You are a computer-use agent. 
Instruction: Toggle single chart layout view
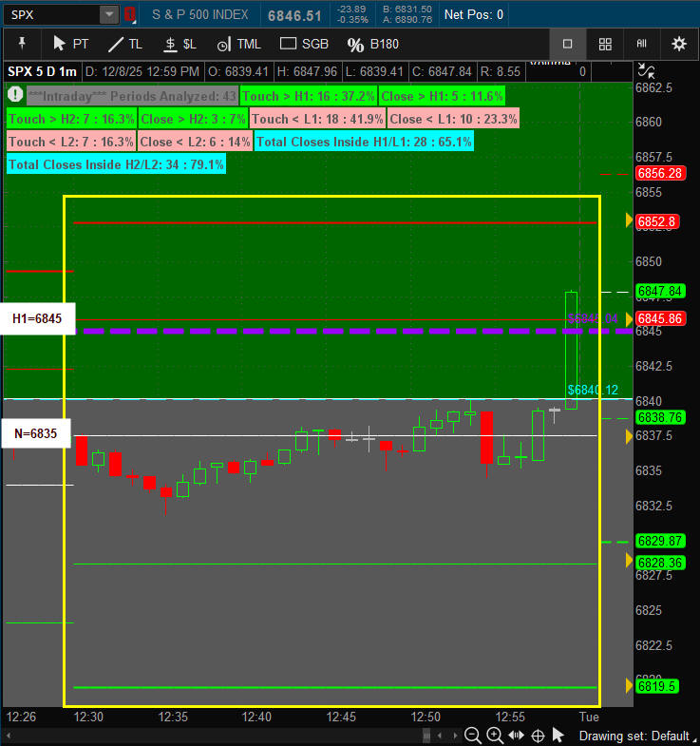pyautogui.click(x=568, y=44)
